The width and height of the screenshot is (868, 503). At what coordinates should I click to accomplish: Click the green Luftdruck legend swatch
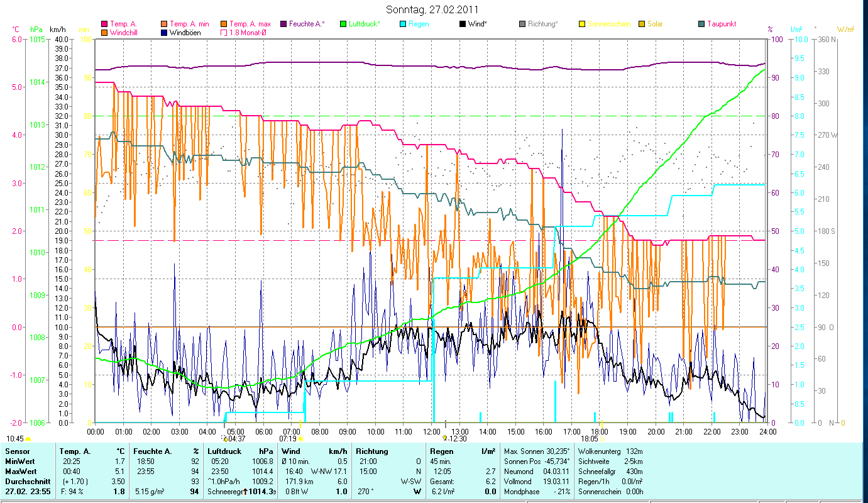pyautogui.click(x=343, y=24)
